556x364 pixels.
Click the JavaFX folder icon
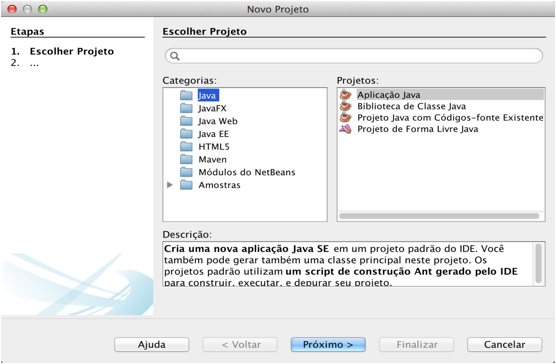point(186,108)
